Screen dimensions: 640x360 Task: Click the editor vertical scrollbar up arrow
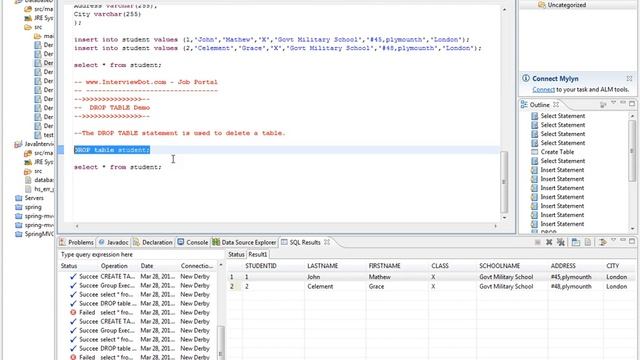point(504,9)
